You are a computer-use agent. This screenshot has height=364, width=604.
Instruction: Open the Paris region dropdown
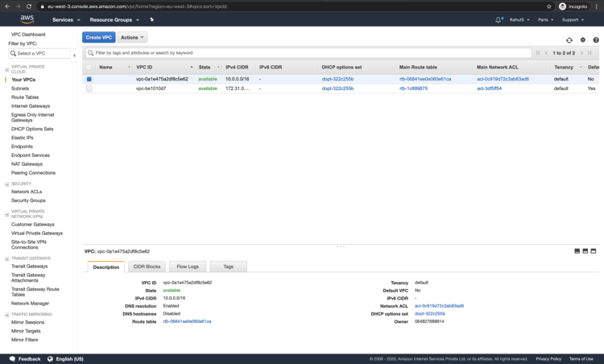point(545,19)
